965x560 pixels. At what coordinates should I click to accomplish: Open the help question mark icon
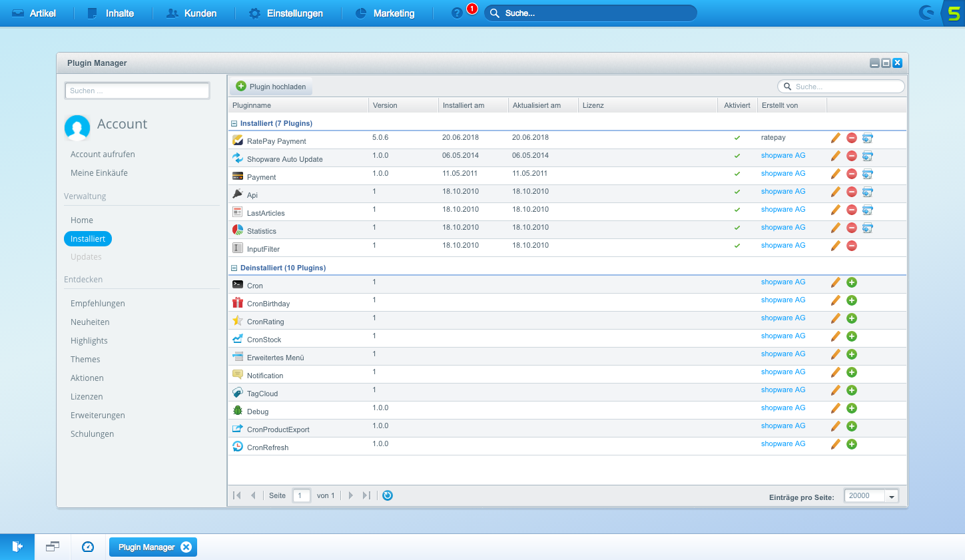(457, 13)
